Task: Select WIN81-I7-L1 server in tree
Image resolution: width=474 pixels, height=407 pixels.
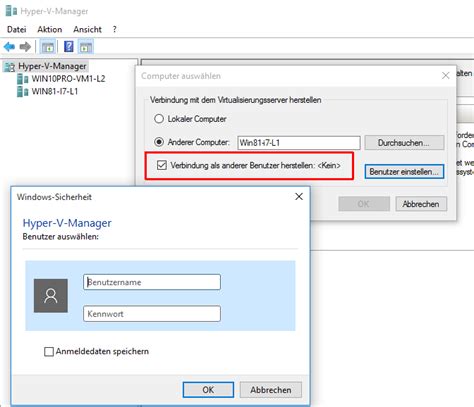Action: [x=55, y=91]
